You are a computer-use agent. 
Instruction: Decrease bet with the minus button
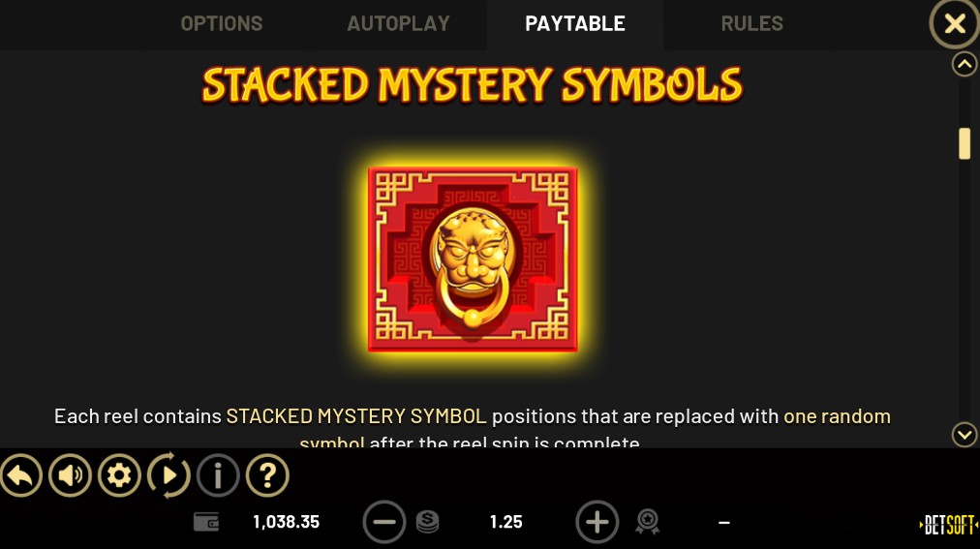point(384,522)
